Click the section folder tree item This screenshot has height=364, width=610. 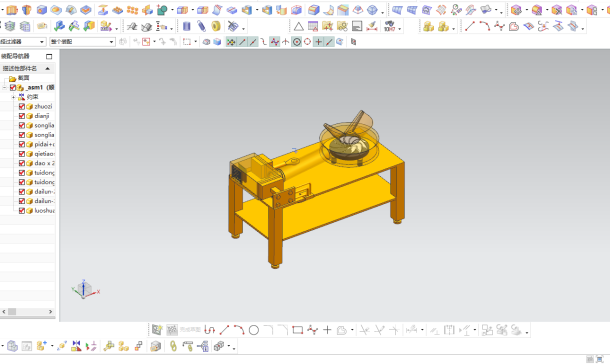(x=23, y=78)
